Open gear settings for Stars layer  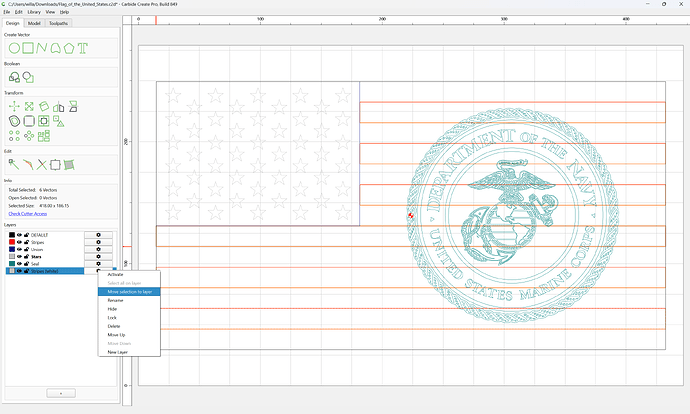pyautogui.click(x=98, y=256)
